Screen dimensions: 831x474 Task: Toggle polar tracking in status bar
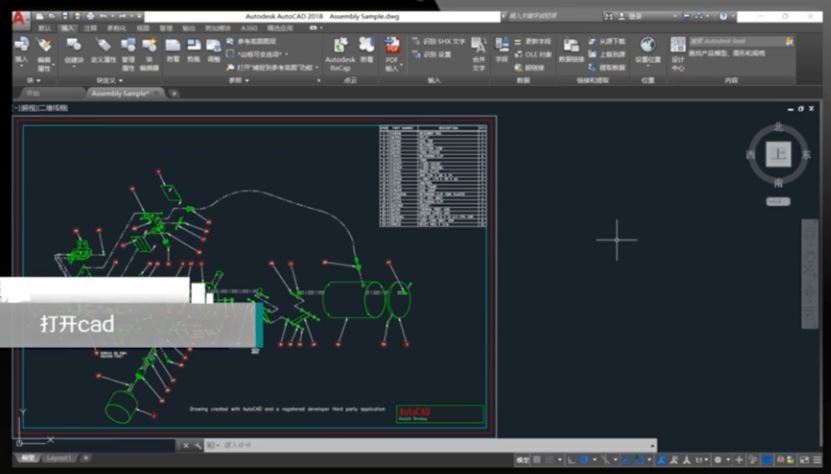tap(585, 460)
